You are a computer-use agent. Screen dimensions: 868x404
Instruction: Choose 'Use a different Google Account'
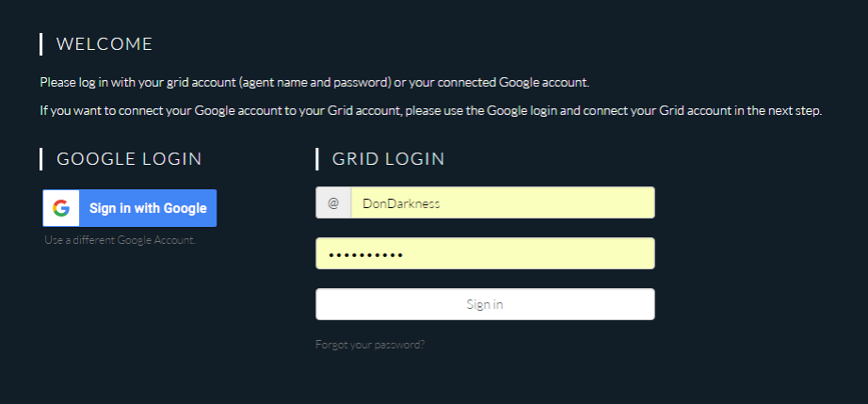(x=121, y=240)
